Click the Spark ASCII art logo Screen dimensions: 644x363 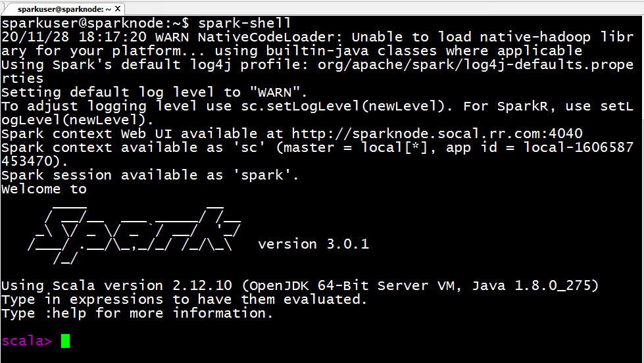tap(134, 234)
